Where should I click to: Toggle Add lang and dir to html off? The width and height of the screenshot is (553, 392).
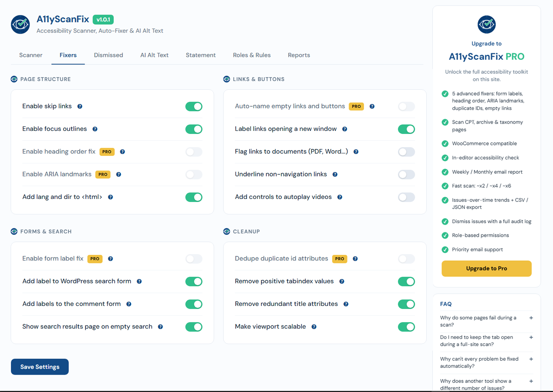pos(194,197)
